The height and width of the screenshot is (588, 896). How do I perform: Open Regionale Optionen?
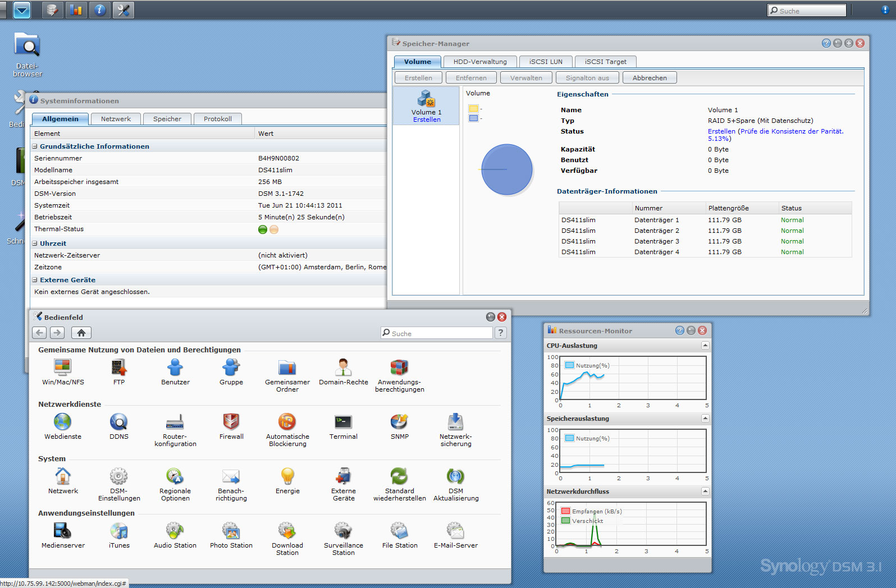coord(175,485)
